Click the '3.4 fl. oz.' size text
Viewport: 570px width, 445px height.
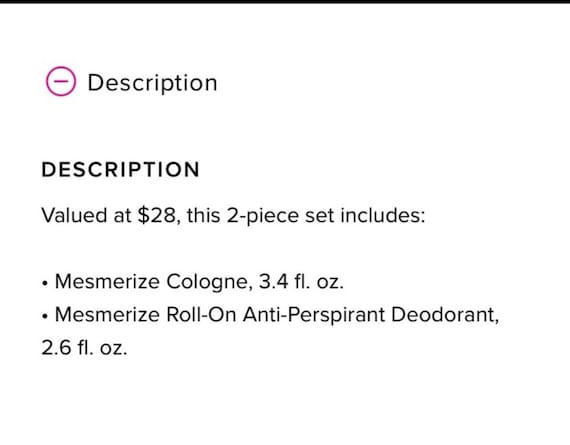[301, 282]
